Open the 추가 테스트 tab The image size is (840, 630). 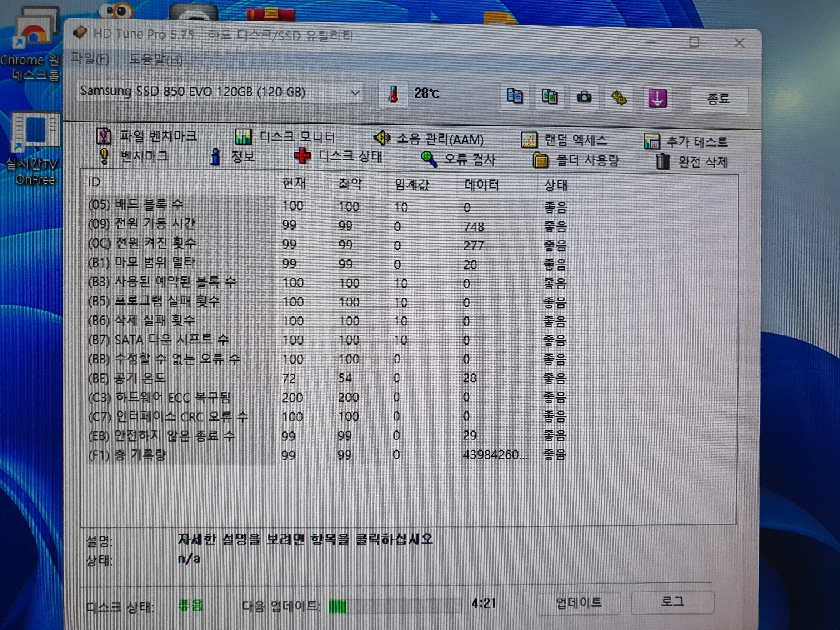click(686, 142)
